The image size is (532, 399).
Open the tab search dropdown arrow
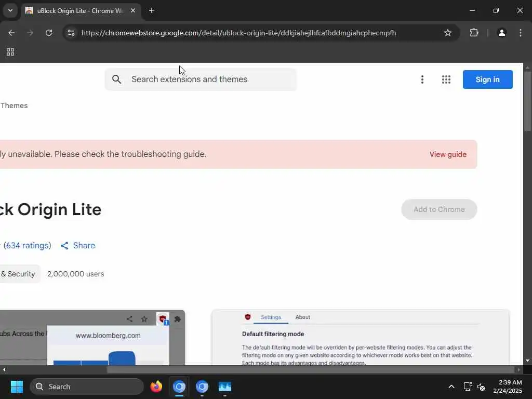click(x=10, y=10)
